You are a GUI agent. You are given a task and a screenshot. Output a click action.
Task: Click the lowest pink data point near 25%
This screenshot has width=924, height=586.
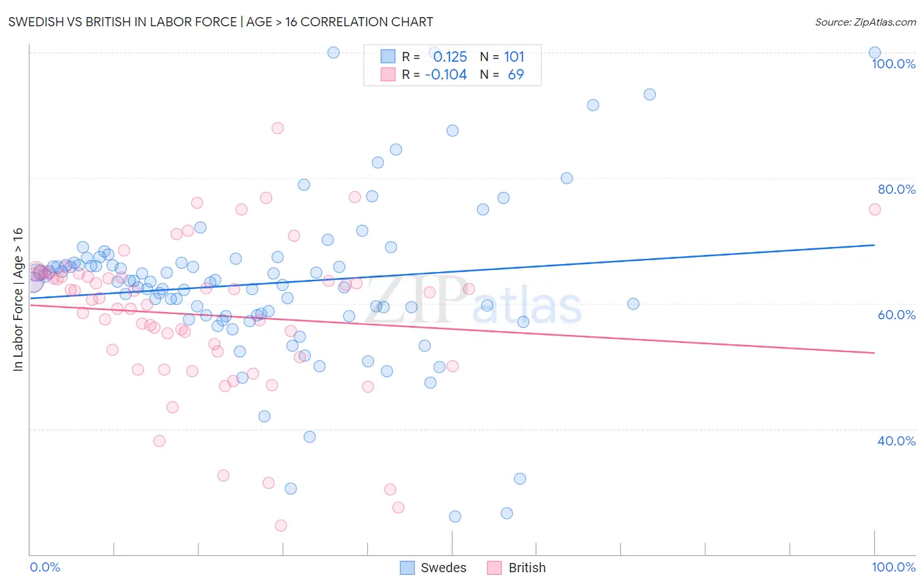click(x=281, y=526)
